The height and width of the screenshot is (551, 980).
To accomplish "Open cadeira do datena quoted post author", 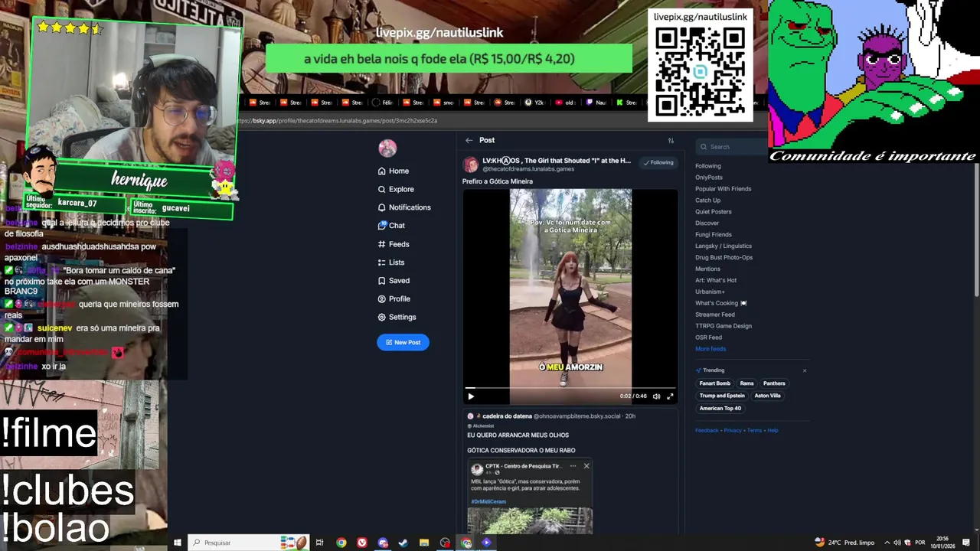I will 506,416.
